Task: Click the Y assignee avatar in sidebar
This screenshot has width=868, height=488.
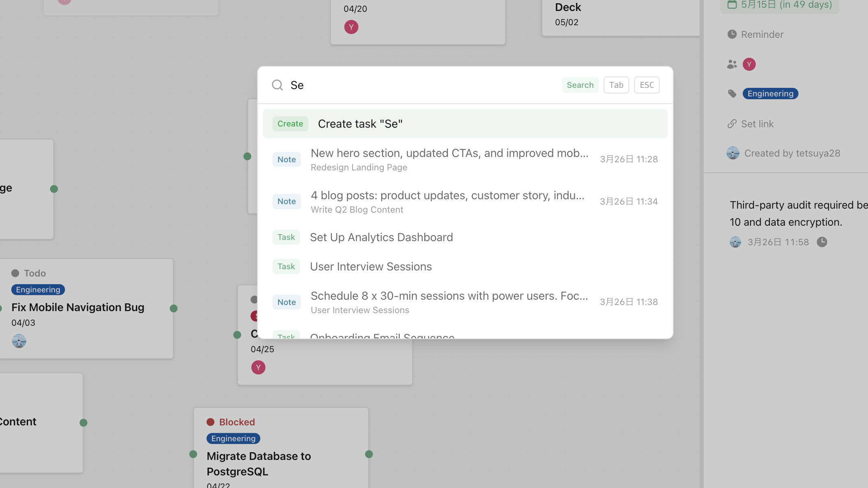Action: [x=749, y=64]
